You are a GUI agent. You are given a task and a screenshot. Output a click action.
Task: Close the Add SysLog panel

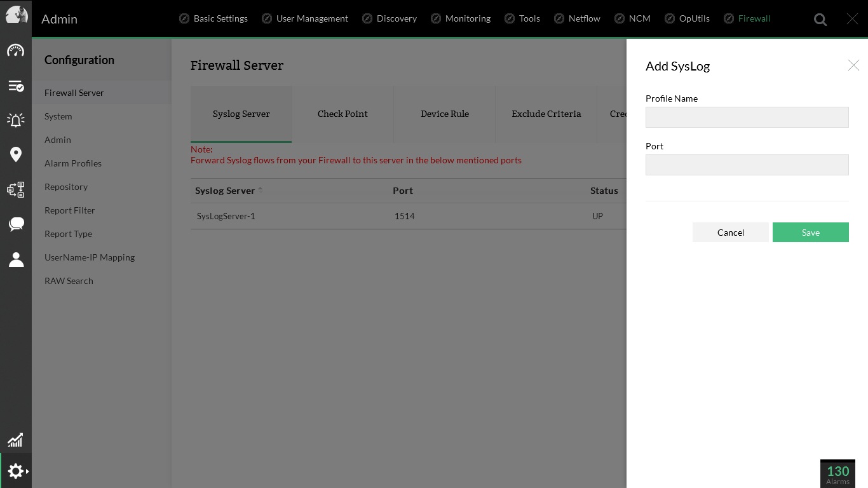[x=853, y=65]
